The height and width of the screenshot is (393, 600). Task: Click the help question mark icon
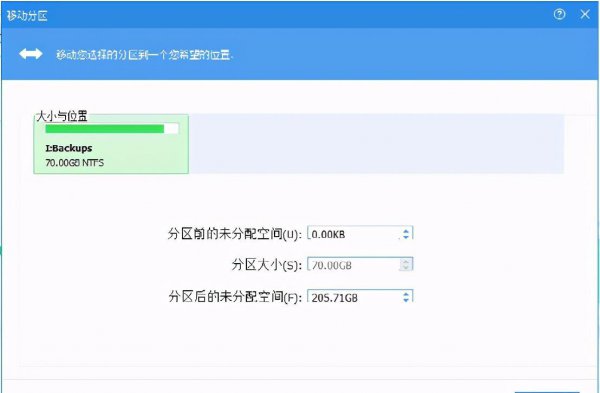[559, 15]
